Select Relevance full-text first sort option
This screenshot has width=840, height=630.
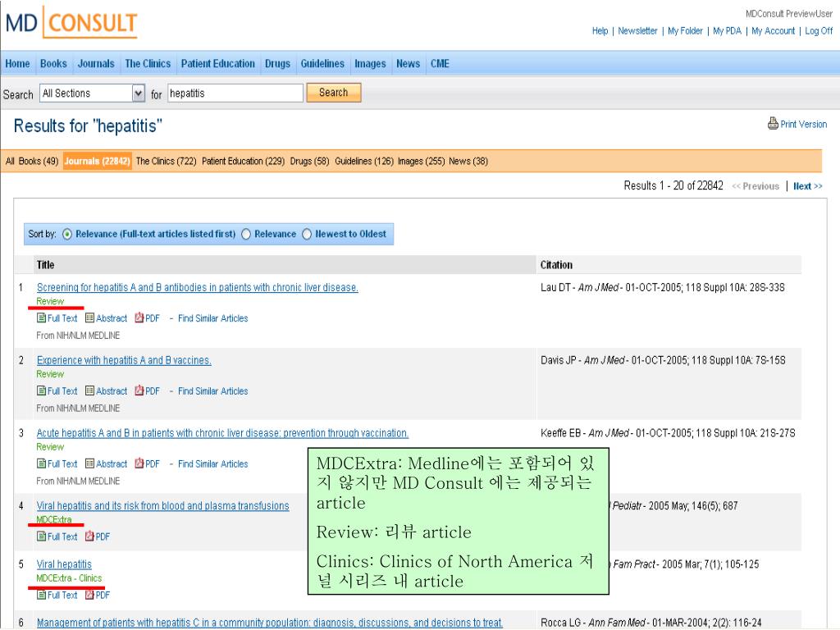67,234
